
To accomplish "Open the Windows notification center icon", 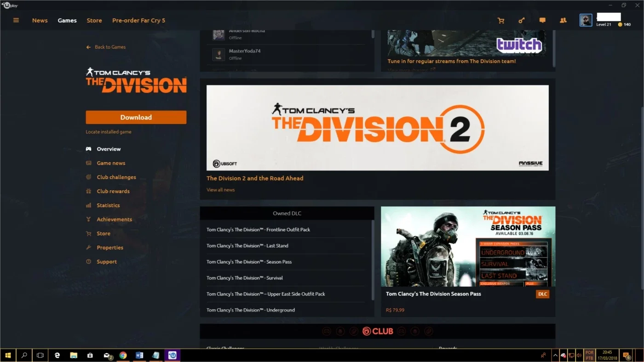I will click(x=626, y=355).
